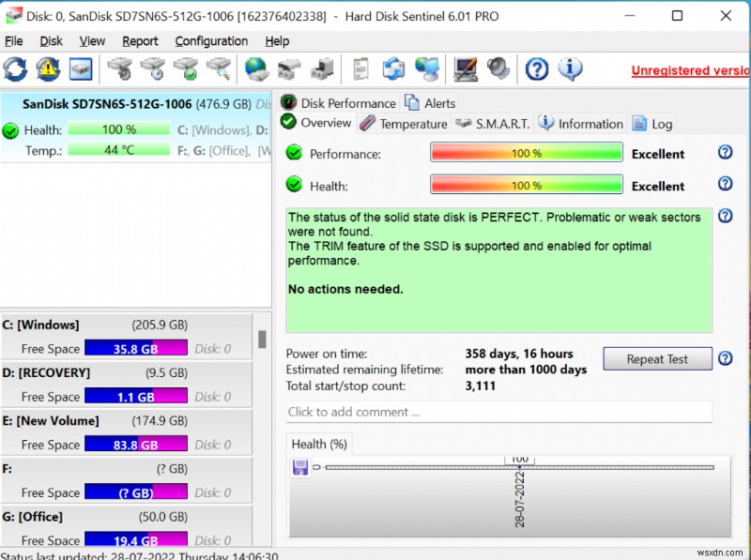
Task: Open the report document toolbar icon
Action: (x=360, y=68)
